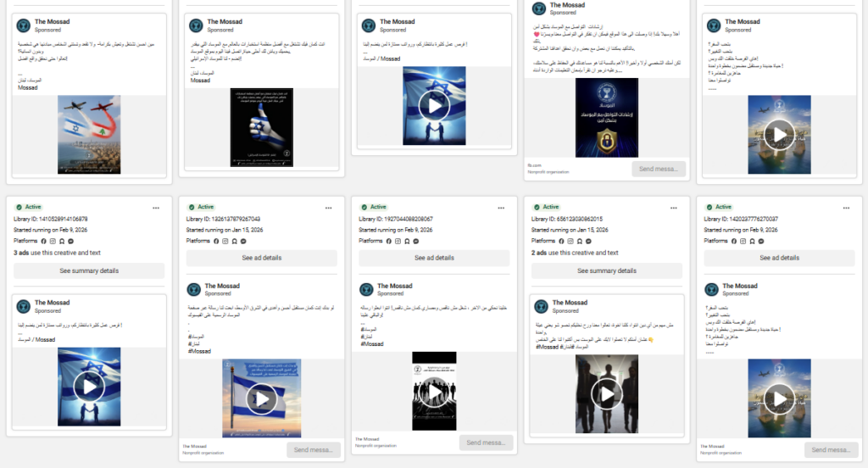Play the handshake video in top row
Viewport: 868px width, 468px height.
click(434, 106)
